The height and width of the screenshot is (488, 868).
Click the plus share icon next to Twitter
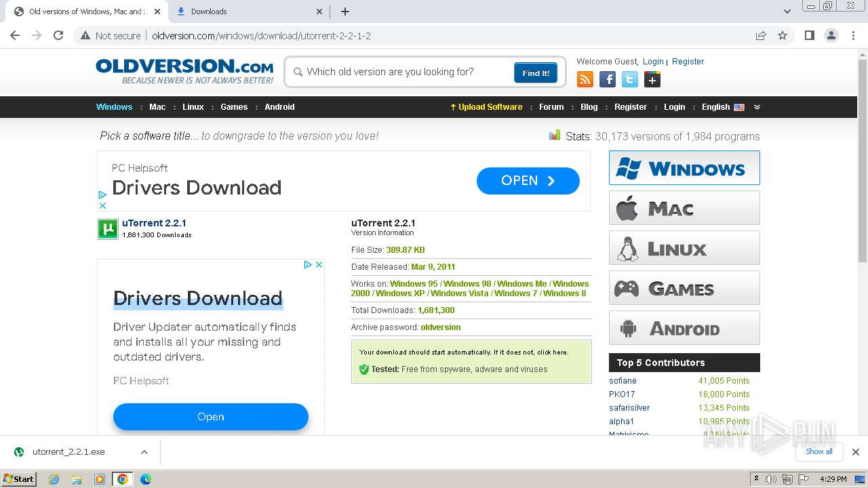point(652,80)
